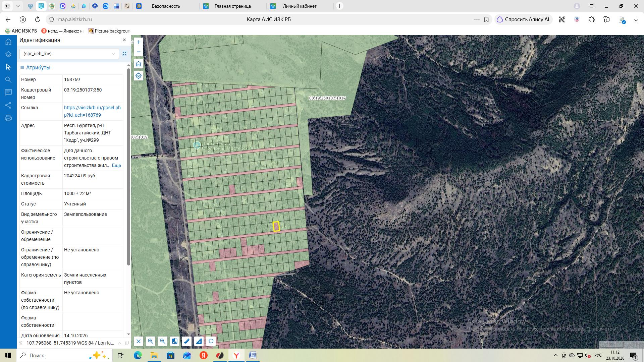Open the share tool in the sidebar

pyautogui.click(x=8, y=105)
